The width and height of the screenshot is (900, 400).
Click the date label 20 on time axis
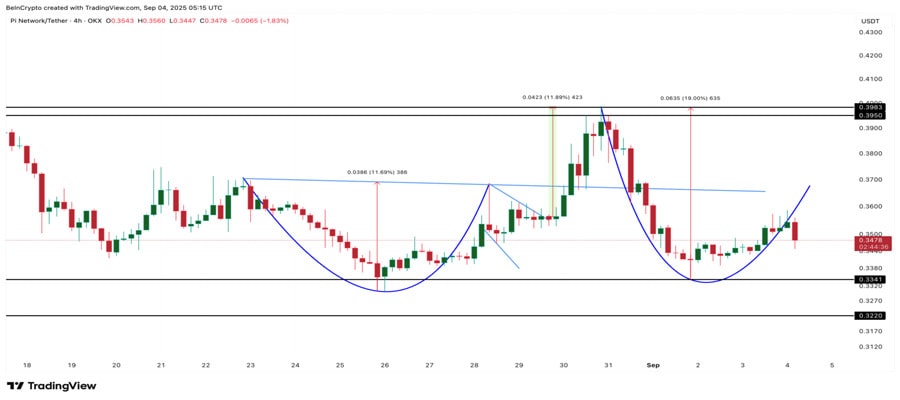pyautogui.click(x=117, y=365)
